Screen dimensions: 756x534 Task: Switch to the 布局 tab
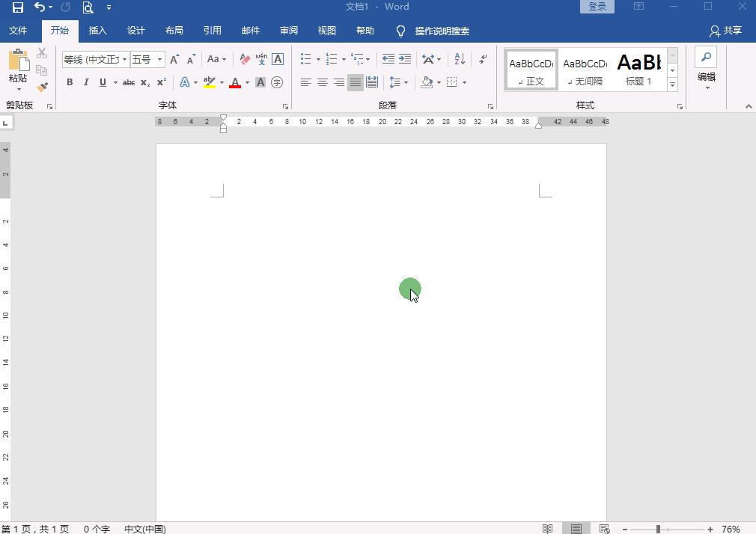(174, 31)
